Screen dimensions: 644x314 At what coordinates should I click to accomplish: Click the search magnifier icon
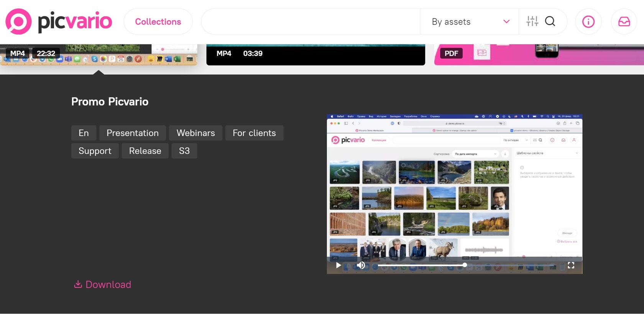coord(550,21)
